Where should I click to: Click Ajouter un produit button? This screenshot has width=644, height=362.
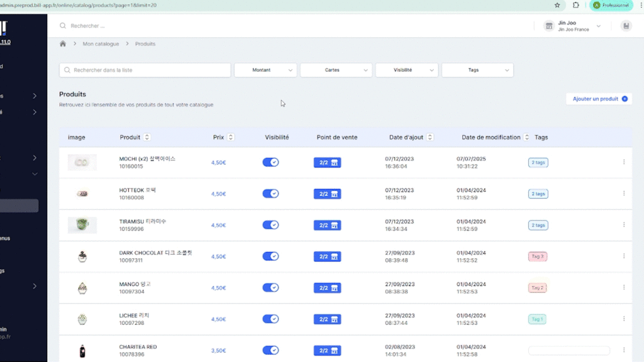[x=599, y=99]
